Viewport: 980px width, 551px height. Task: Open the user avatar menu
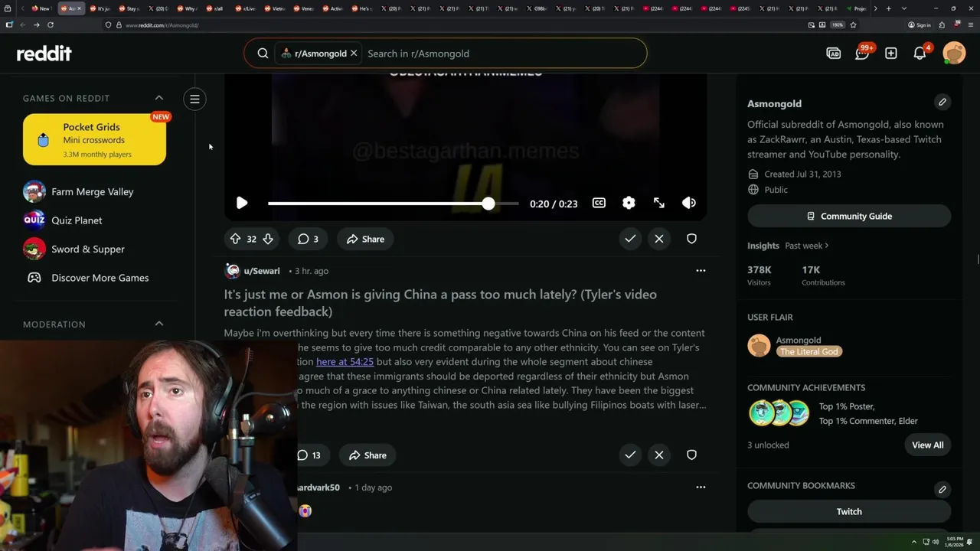pyautogui.click(x=954, y=54)
